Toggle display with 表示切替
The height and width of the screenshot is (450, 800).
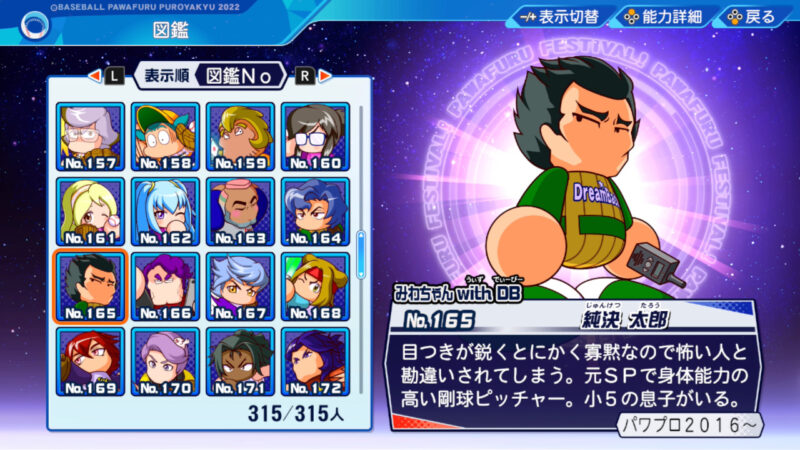pyautogui.click(x=559, y=17)
